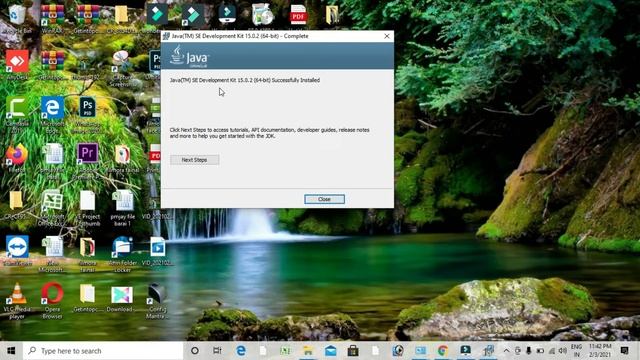Open the volume control in system tray
Viewport: 640px width, 360px height.
click(563, 351)
